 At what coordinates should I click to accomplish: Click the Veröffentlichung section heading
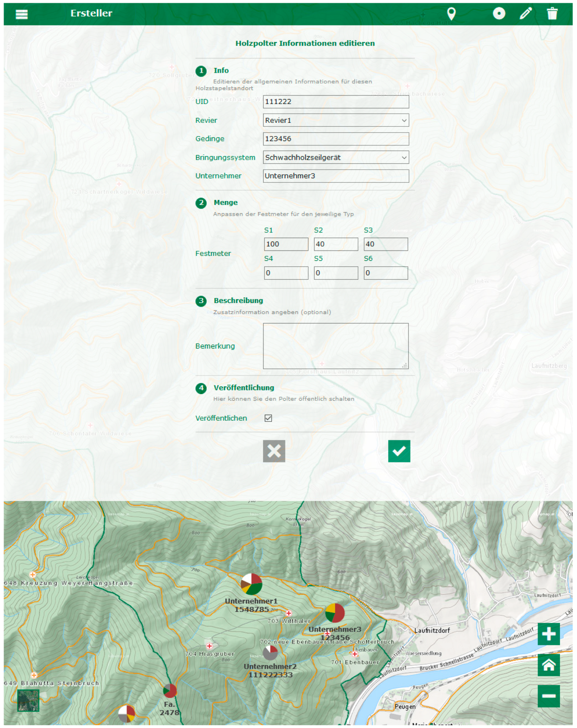[244, 388]
